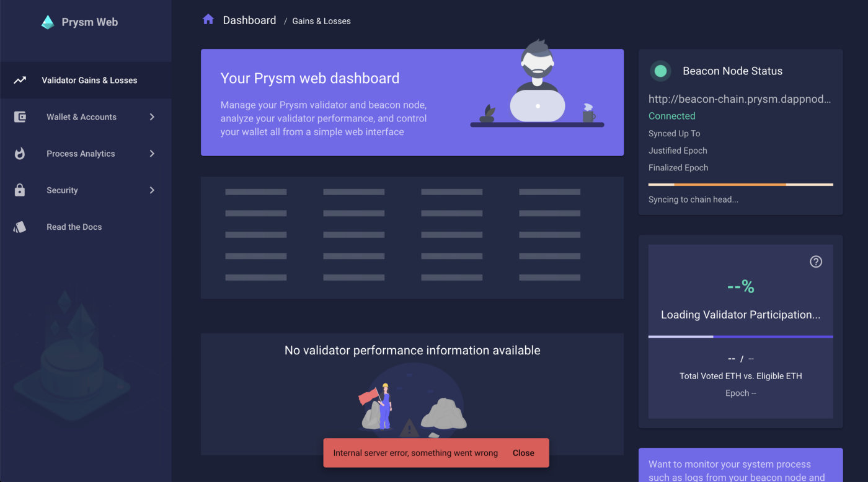868x482 pixels.
Task: Click Loading Validator Participation text
Action: [x=740, y=315]
